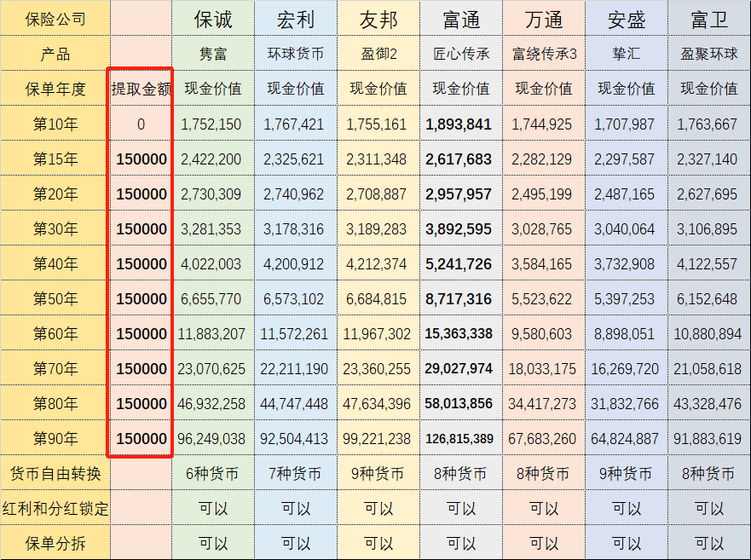
Task: Click the product cell 盈聚环球
Action: (x=709, y=54)
